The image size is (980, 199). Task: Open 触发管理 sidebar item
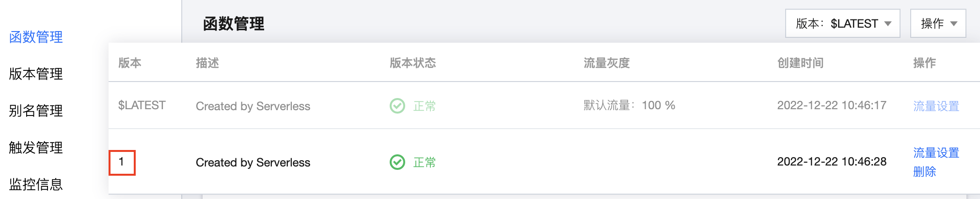click(x=36, y=148)
